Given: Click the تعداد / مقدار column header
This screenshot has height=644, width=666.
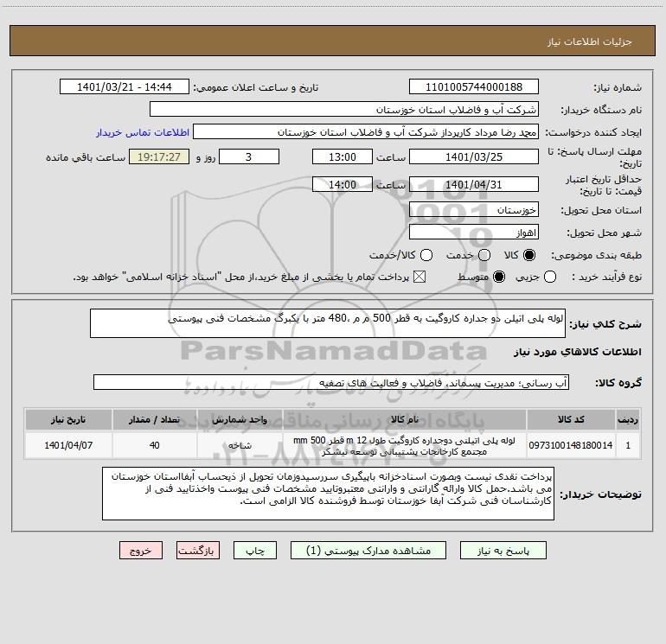Looking at the screenshot, I should tap(154, 419).
